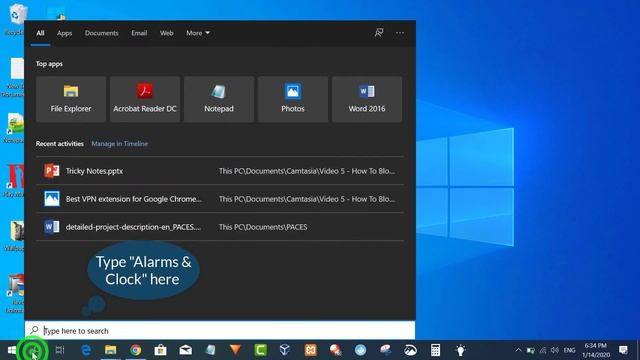Click the search feedback icon
Screen dimensions: 640x360
tap(379, 33)
